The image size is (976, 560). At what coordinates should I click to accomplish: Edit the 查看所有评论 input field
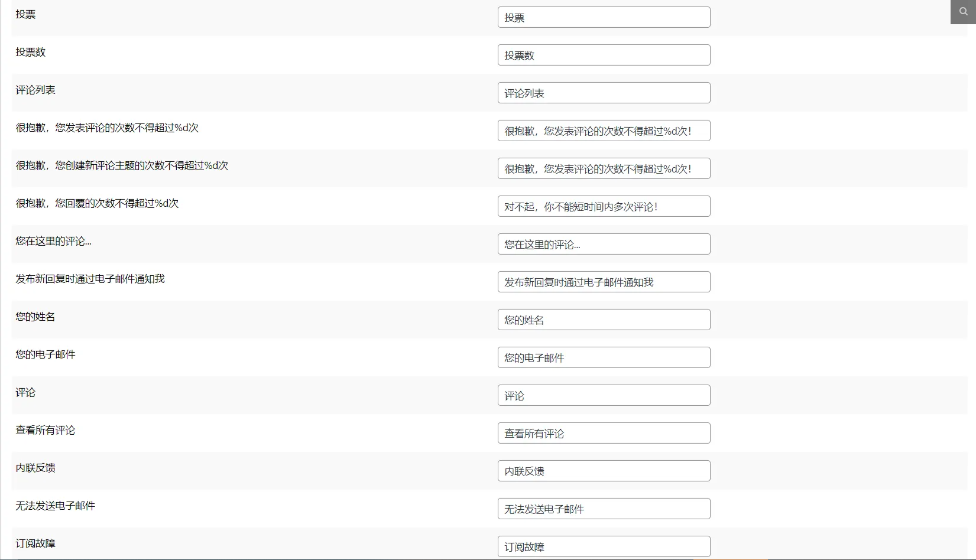604,433
